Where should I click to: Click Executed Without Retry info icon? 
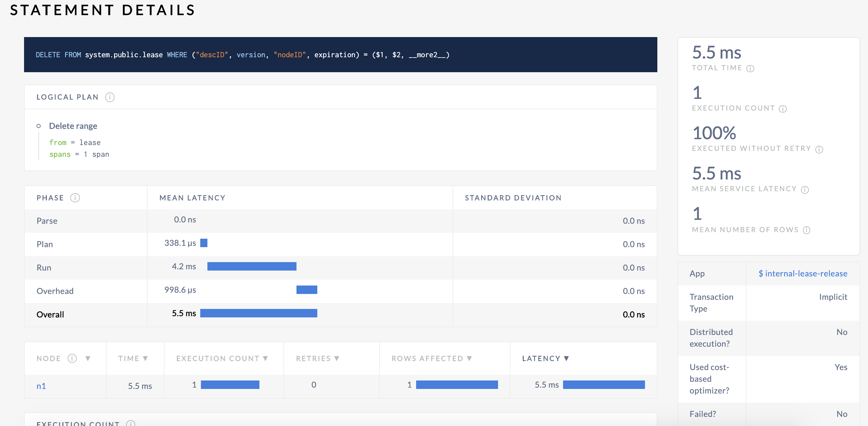(819, 149)
